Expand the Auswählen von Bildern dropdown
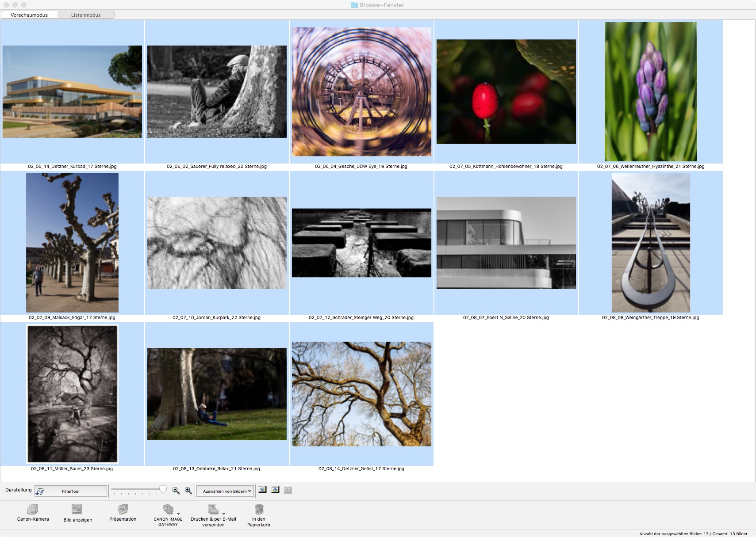Screen dimensions: 756x537 tap(226, 491)
